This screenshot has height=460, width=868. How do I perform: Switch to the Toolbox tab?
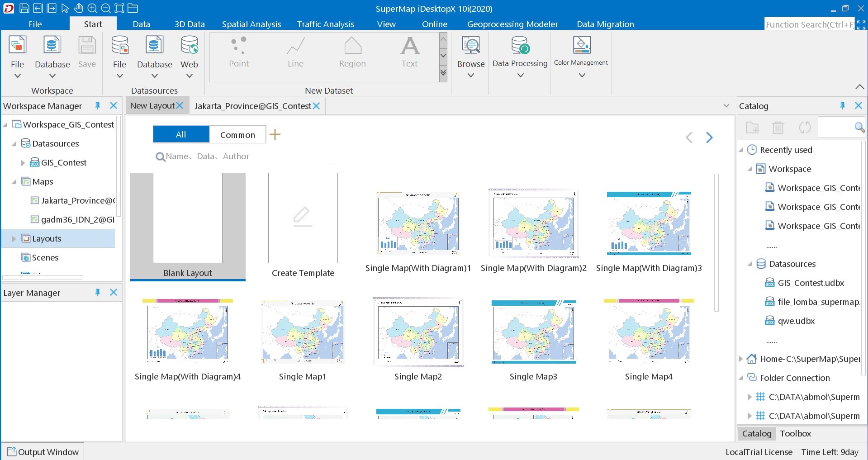click(795, 433)
